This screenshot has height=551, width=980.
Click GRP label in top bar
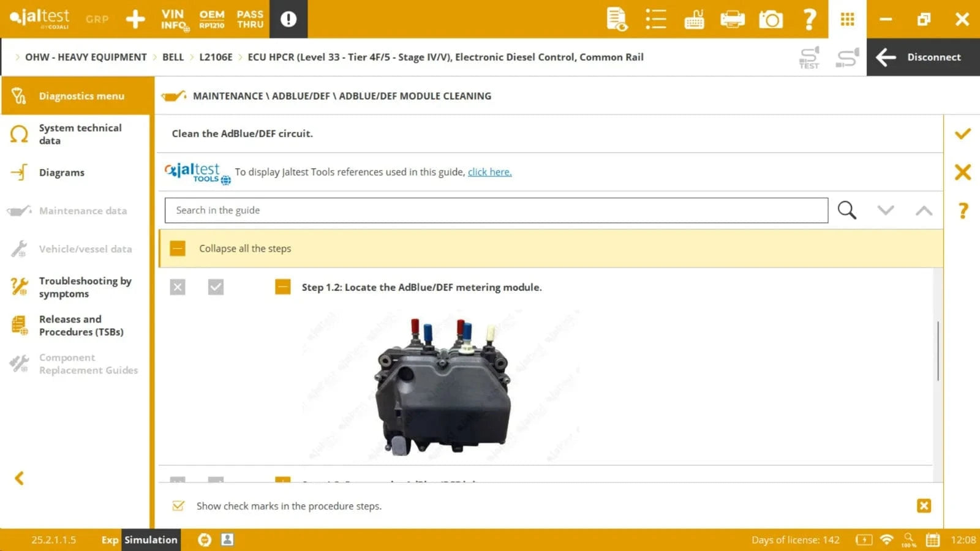97,19
